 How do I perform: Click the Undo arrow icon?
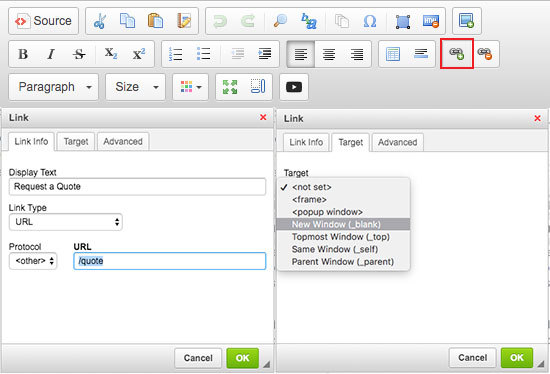point(220,21)
